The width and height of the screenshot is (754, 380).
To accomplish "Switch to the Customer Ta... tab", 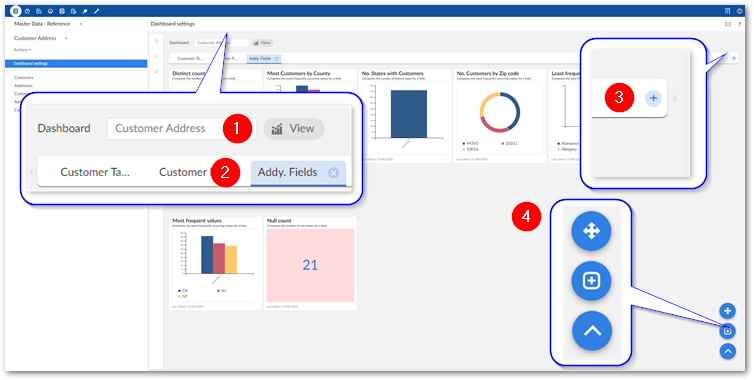I will click(190, 58).
